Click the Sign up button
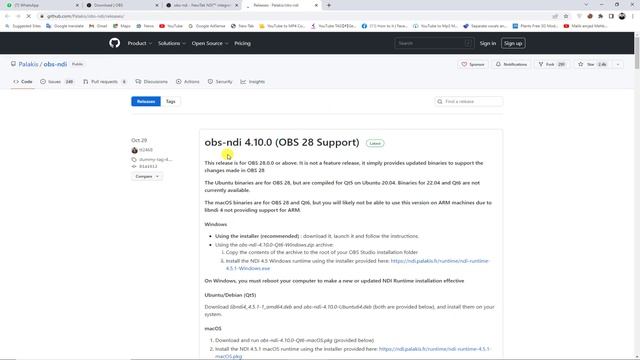This screenshot has height=360, width=640. tap(513, 43)
